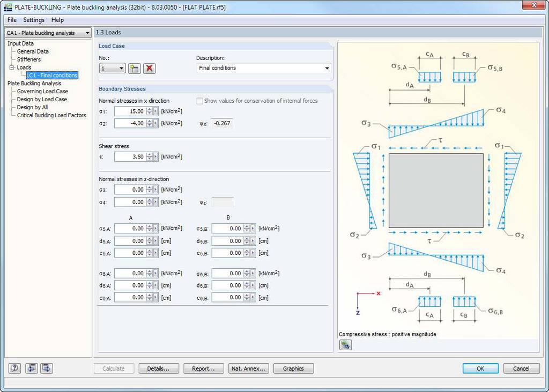Click spinner of the d6,A field
The height and width of the screenshot is (392, 549).
[150, 285]
